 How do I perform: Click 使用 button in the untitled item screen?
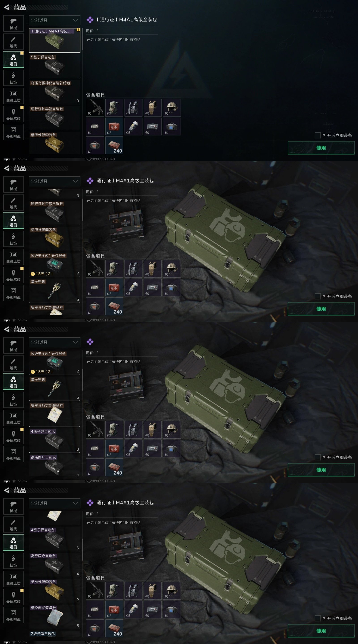coord(321,470)
